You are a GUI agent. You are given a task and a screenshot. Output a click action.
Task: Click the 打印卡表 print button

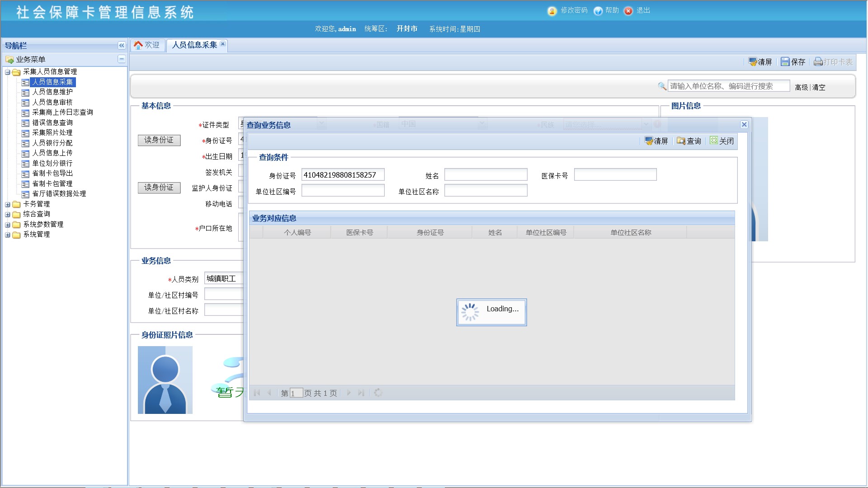(833, 62)
